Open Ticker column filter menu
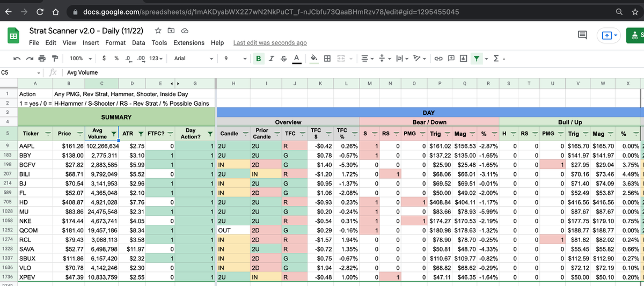The height and width of the screenshot is (286, 644). (x=47, y=134)
